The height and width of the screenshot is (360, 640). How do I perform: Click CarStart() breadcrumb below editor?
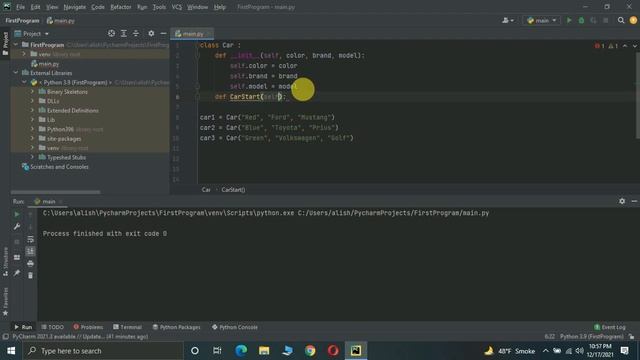[x=233, y=190]
